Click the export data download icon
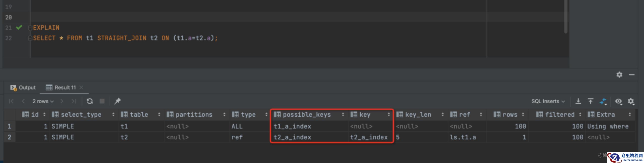The width and height of the screenshot is (644, 163). coord(578,101)
